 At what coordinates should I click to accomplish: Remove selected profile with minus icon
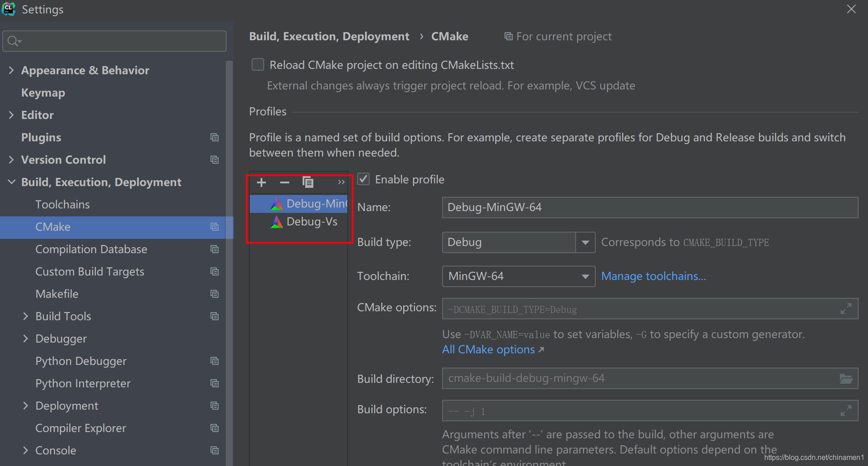click(285, 182)
